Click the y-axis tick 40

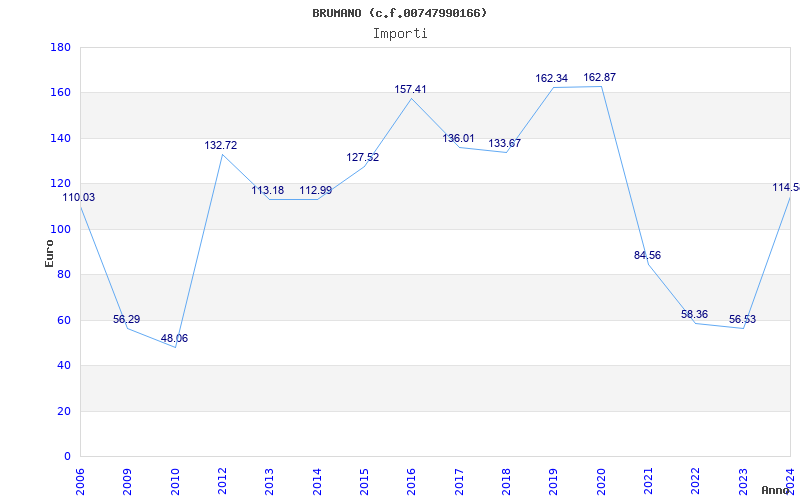coord(63,365)
